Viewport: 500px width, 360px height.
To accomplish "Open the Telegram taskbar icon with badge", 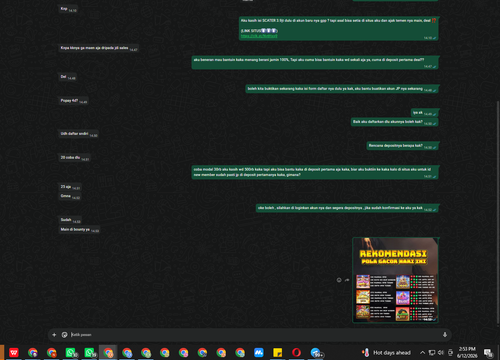I will [x=315, y=352].
